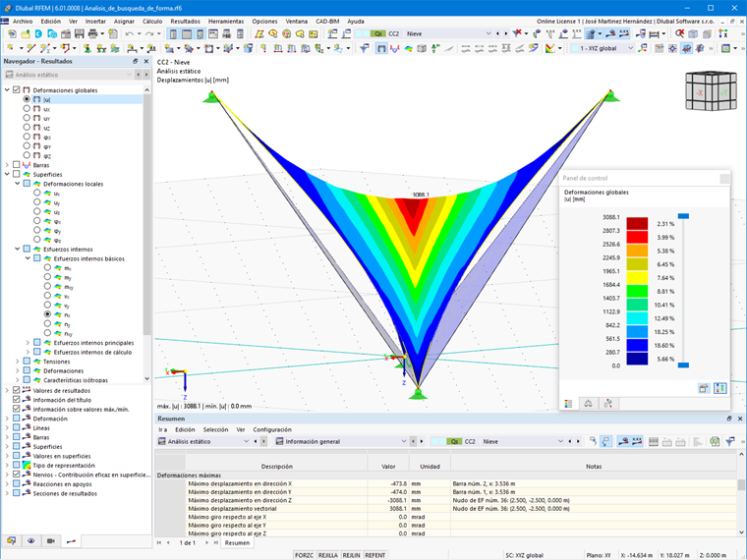This screenshot has width=747, height=560.
Task: Open the Análisis estático dropdown in Resumen panel
Action: [246, 441]
